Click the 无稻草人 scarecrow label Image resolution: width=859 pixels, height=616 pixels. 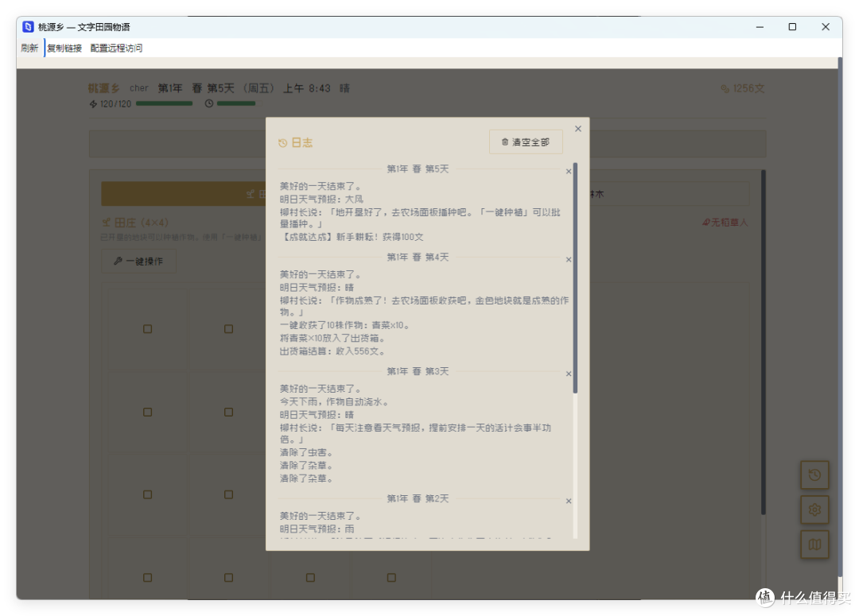pos(725,223)
